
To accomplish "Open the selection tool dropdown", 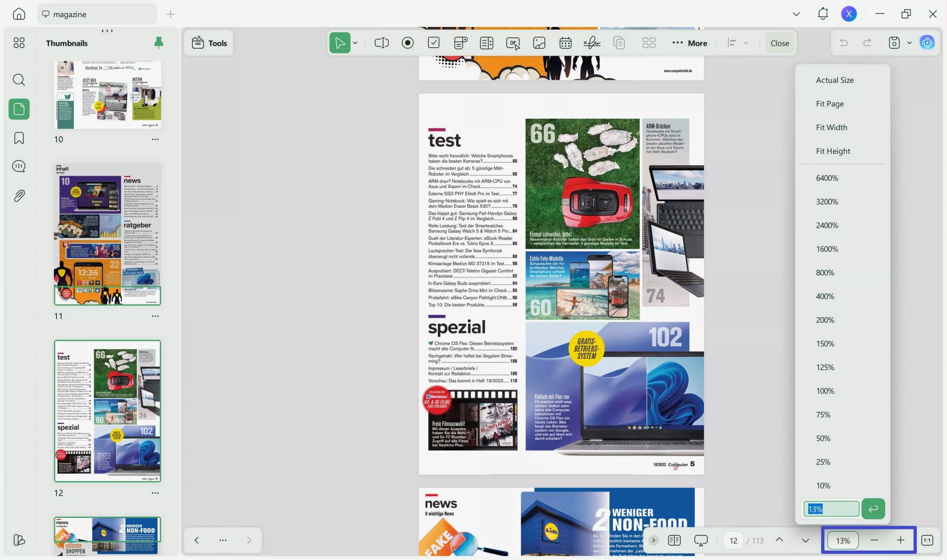I will pyautogui.click(x=354, y=43).
